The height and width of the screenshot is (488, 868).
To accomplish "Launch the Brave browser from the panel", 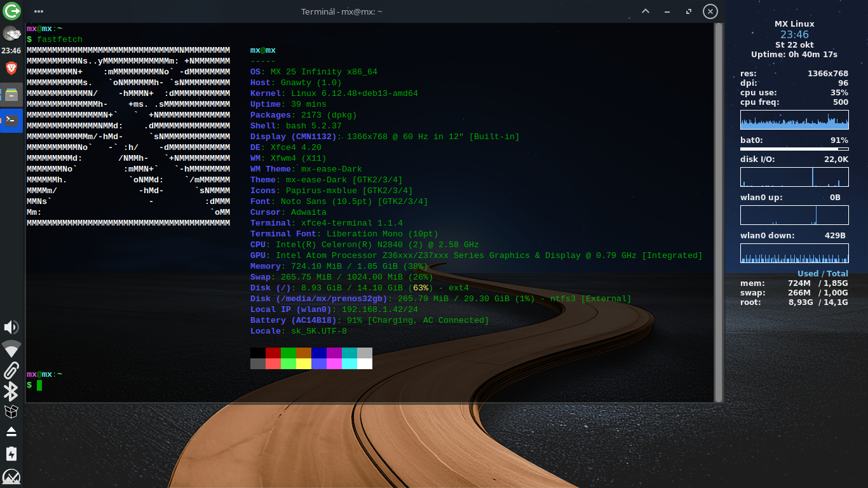I will [11, 68].
